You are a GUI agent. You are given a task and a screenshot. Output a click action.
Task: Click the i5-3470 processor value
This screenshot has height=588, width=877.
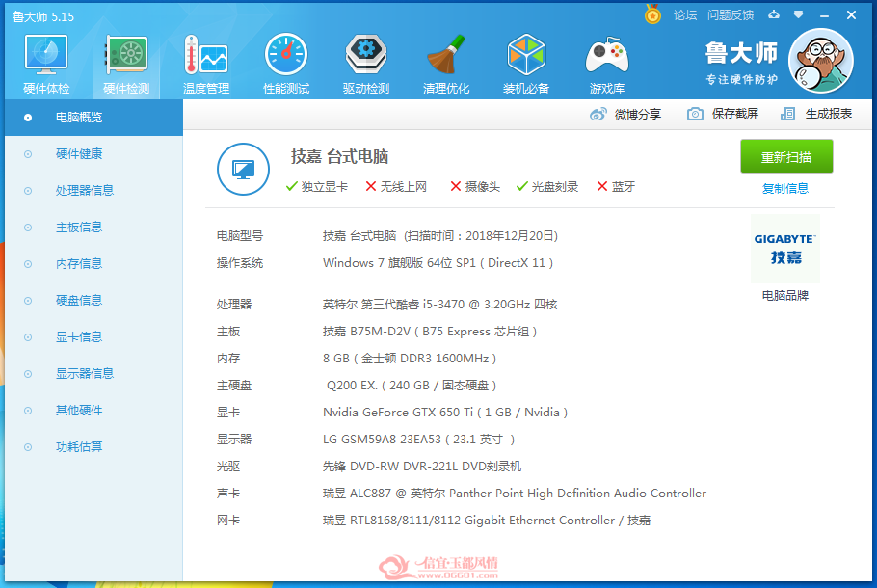pos(439,305)
